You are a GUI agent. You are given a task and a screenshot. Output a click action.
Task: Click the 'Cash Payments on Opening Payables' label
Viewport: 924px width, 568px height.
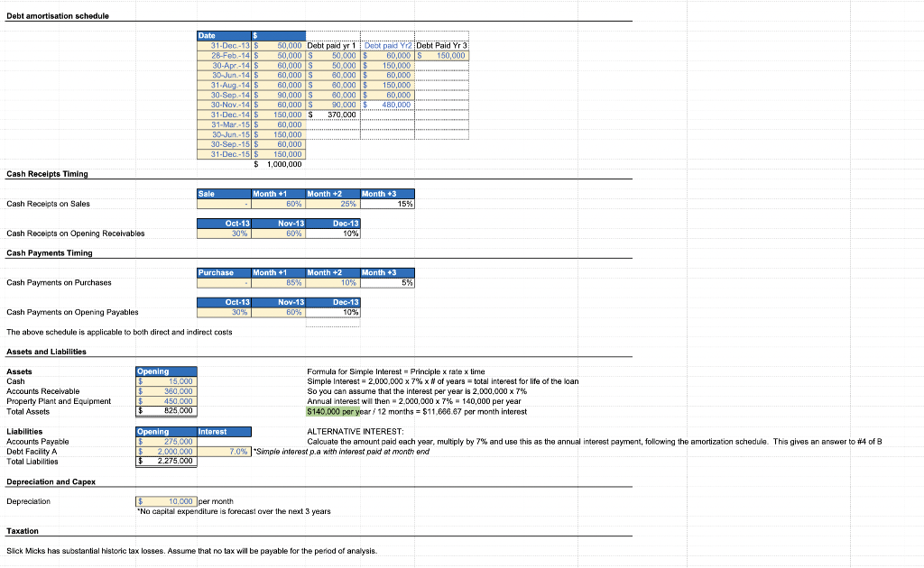click(x=72, y=312)
